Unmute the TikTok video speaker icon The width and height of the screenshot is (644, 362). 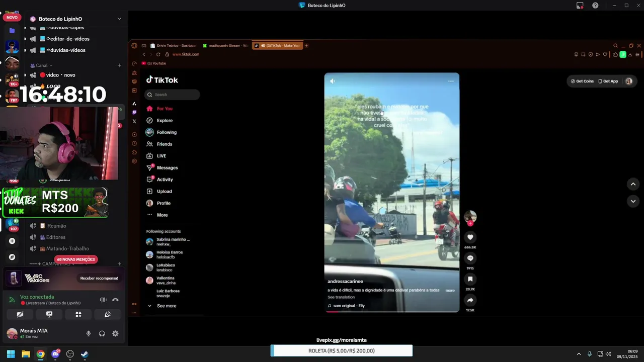pos(333,81)
